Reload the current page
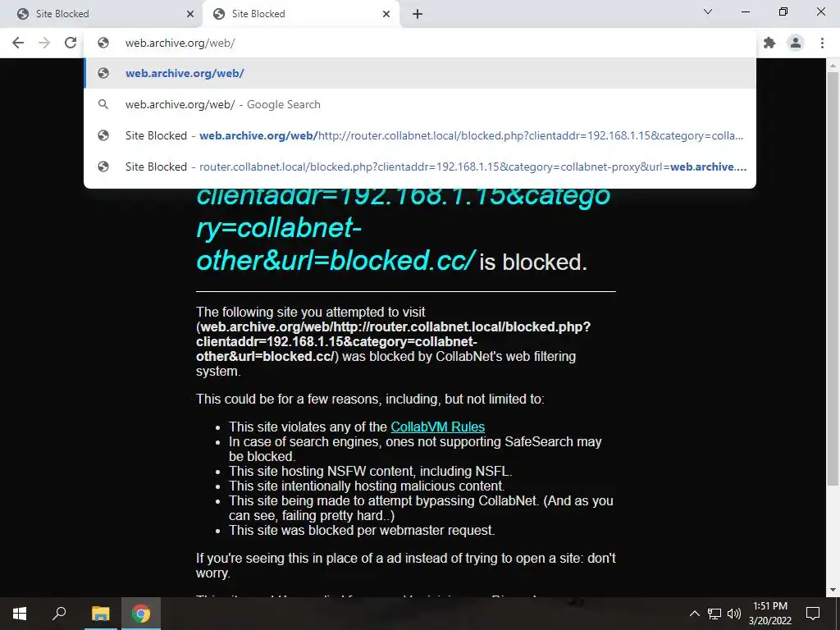This screenshot has width=840, height=630. (x=71, y=43)
